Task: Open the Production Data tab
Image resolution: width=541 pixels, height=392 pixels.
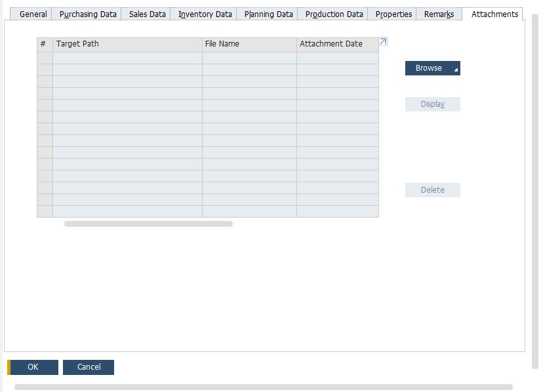Action: coord(334,14)
